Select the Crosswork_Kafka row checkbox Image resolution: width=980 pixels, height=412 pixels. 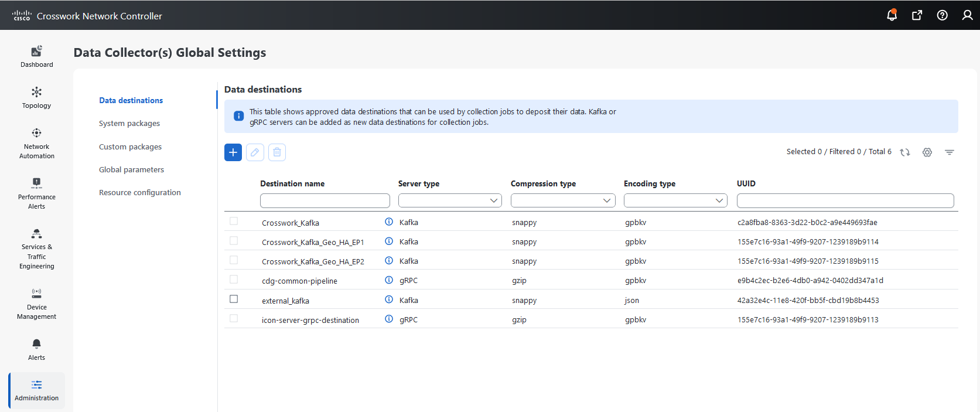(234, 221)
